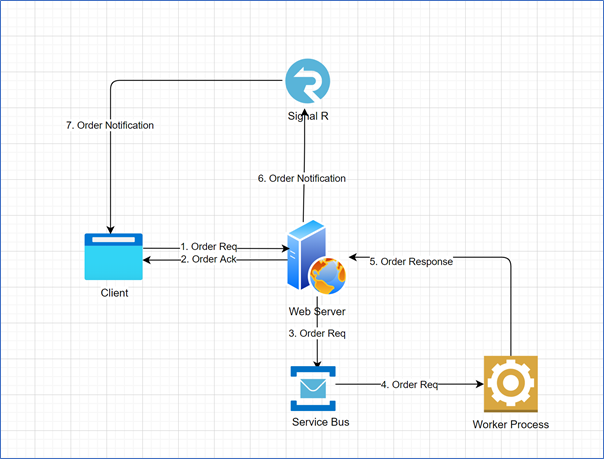Click the Worker Process gear icon
Image resolution: width=604 pixels, height=459 pixels.
(510, 383)
